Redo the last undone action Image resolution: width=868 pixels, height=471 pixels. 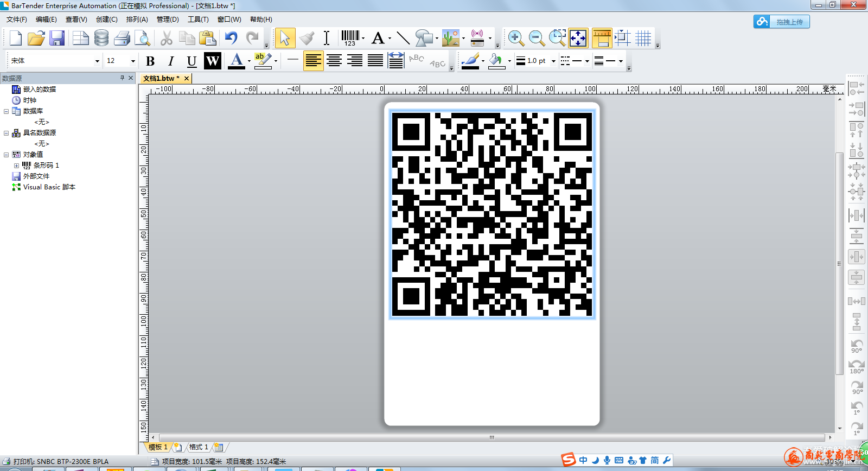pyautogui.click(x=252, y=38)
